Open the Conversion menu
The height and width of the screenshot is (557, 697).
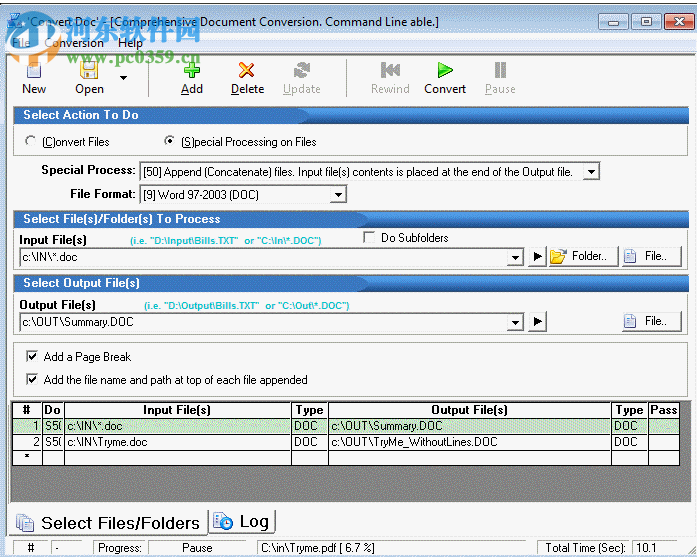[74, 43]
